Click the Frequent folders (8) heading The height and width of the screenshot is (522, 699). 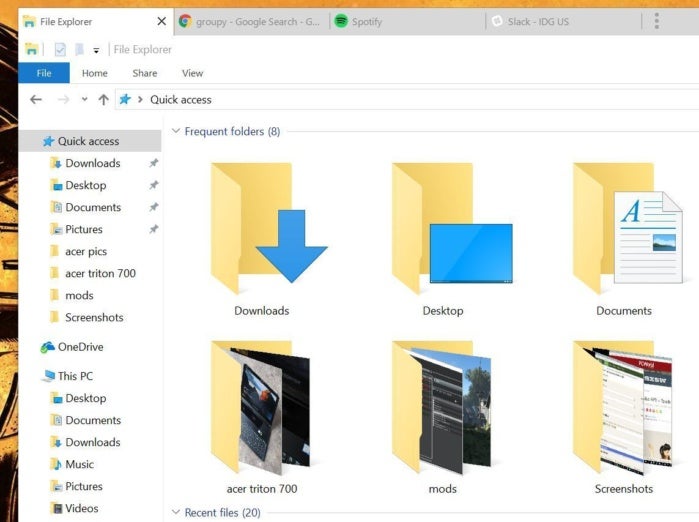click(232, 132)
